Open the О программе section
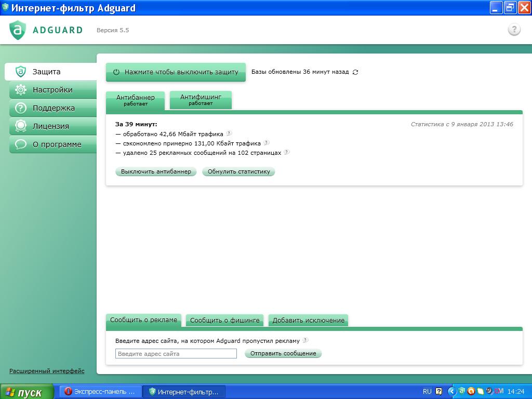This screenshot has height=399, width=532. point(53,144)
